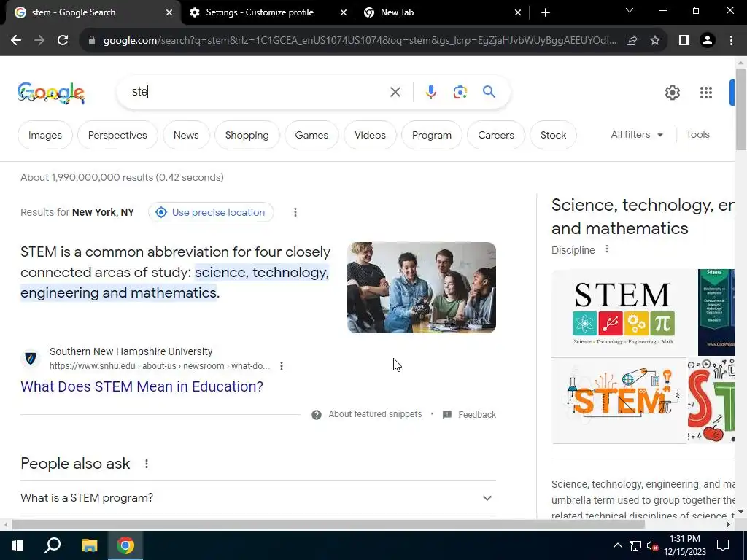Filter results by Videos
Screen dimensions: 747x560
(x=370, y=135)
